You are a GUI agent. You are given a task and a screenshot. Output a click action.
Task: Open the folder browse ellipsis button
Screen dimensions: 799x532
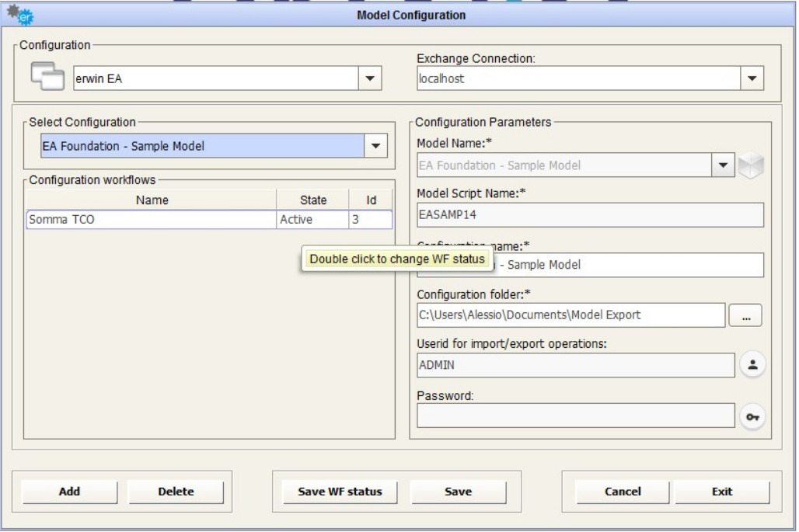pos(745,315)
